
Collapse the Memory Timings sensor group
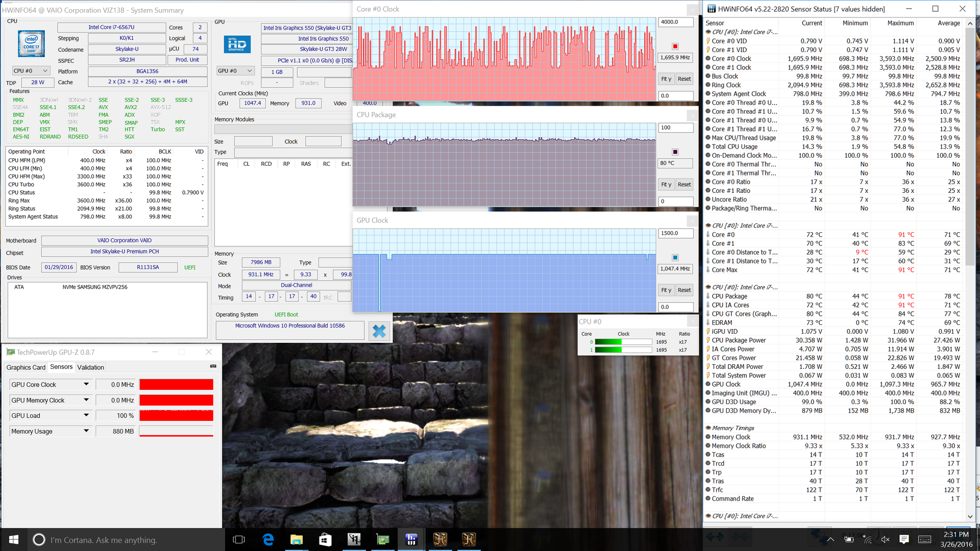coord(708,428)
